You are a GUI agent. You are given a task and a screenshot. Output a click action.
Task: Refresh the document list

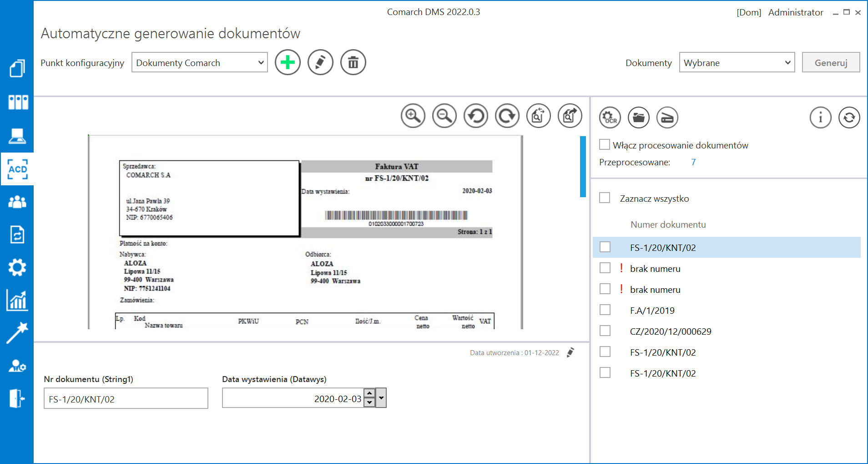[x=849, y=117]
